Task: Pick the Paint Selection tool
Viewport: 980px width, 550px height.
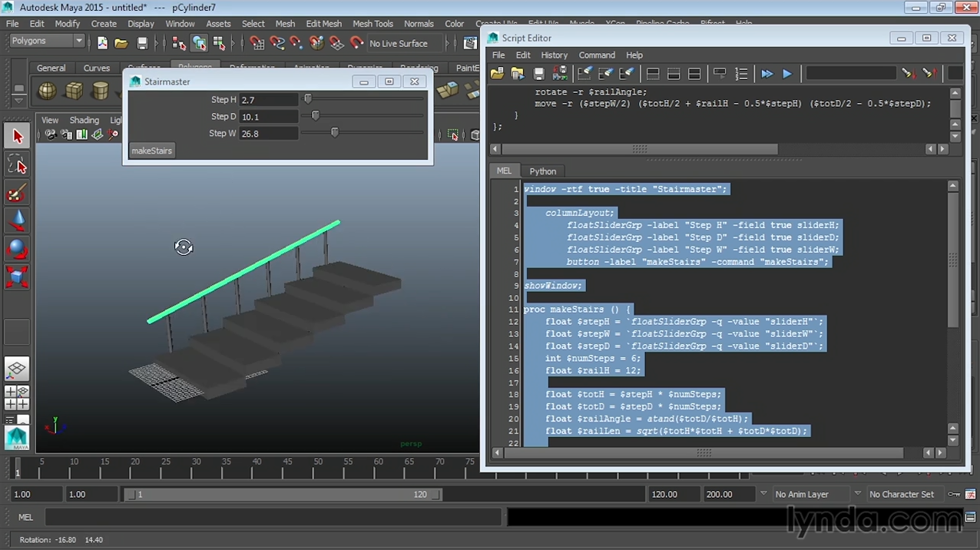Action: tap(17, 192)
